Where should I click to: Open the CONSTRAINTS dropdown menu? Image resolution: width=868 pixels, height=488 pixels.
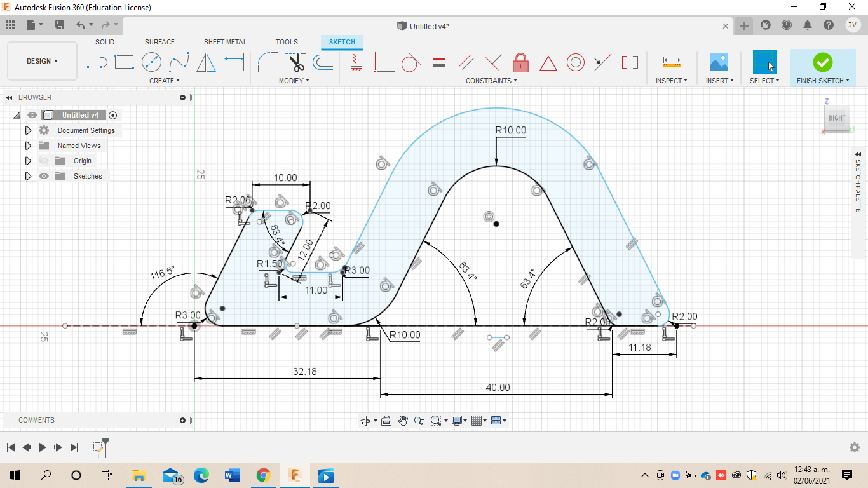click(x=491, y=81)
